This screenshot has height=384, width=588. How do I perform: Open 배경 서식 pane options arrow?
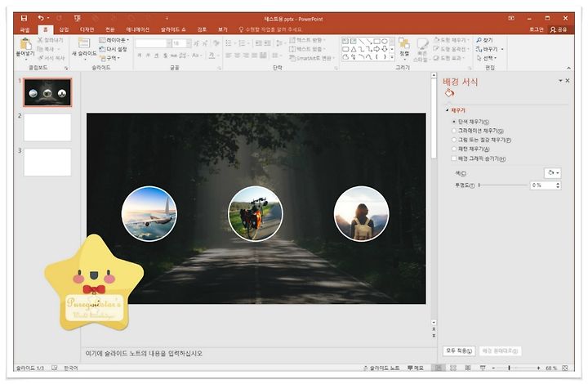click(x=560, y=81)
